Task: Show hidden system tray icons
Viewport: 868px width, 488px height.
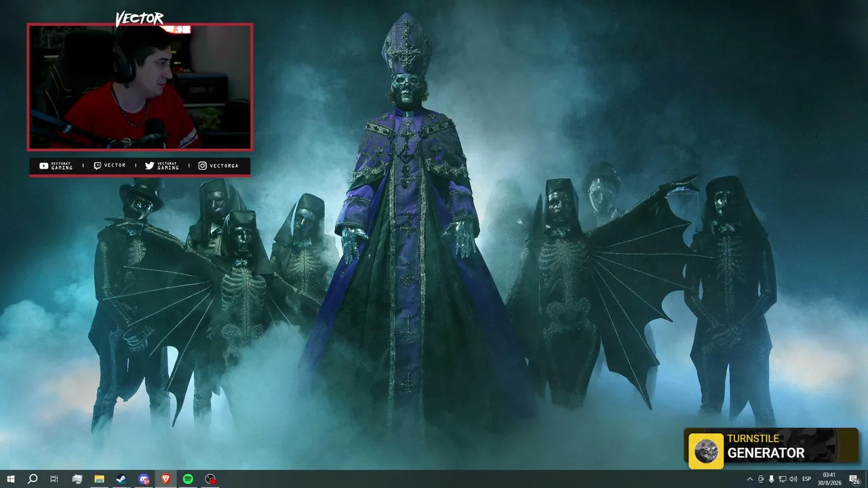Action: [749, 479]
